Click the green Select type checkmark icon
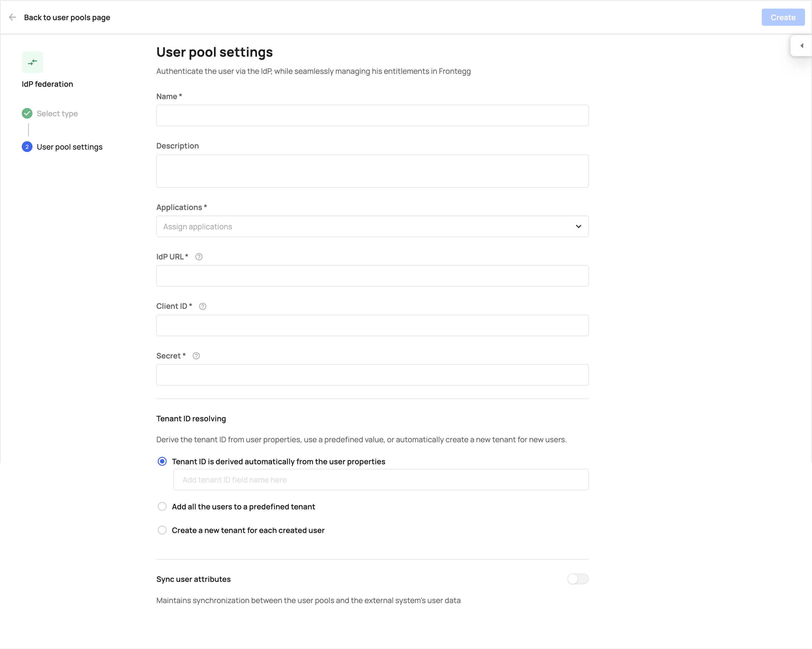This screenshot has width=812, height=649. pyautogui.click(x=27, y=113)
